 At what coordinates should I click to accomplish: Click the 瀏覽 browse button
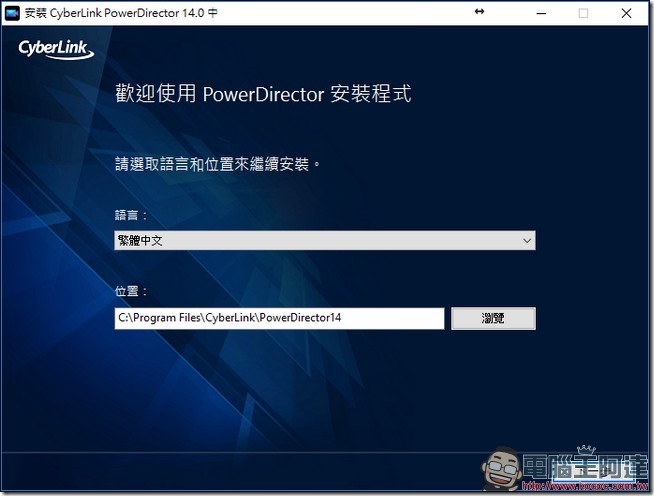click(493, 318)
